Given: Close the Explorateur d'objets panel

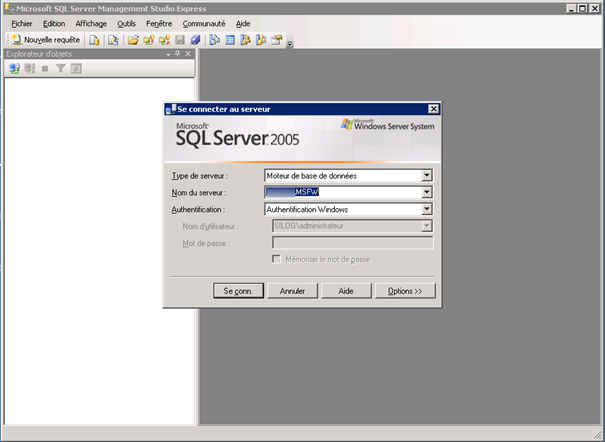Looking at the screenshot, I should pyautogui.click(x=188, y=54).
